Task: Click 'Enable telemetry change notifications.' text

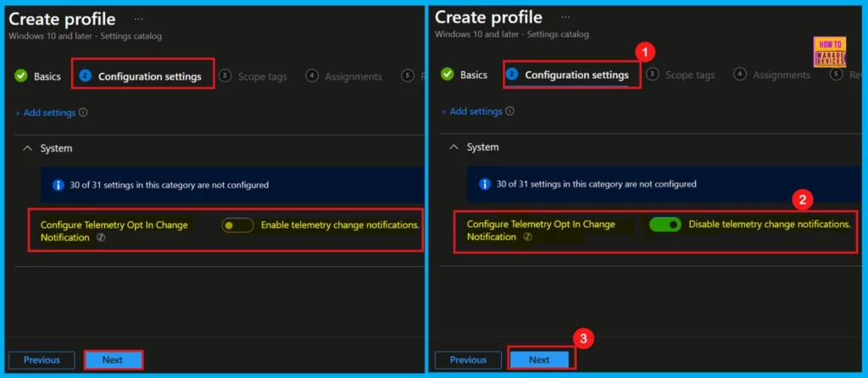Action: pos(340,225)
